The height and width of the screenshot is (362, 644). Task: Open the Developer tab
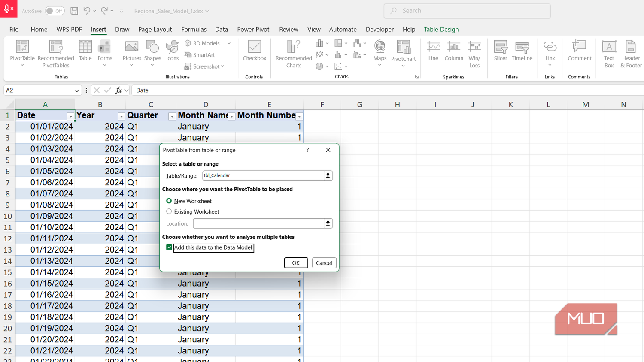380,29
